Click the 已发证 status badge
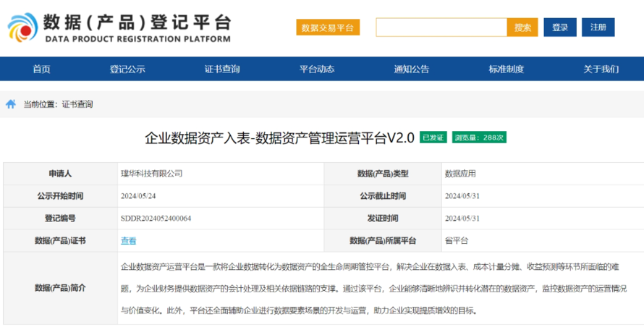644x335 pixels. [x=433, y=137]
